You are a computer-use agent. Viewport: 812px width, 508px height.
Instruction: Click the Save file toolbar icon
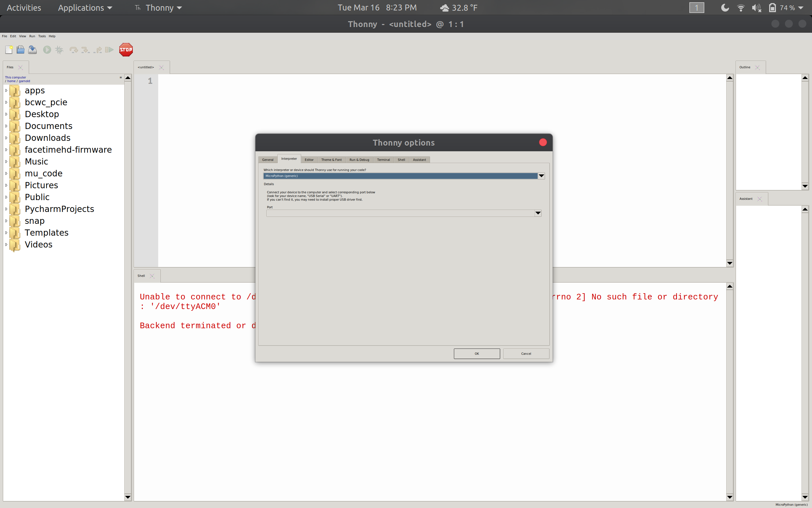32,50
